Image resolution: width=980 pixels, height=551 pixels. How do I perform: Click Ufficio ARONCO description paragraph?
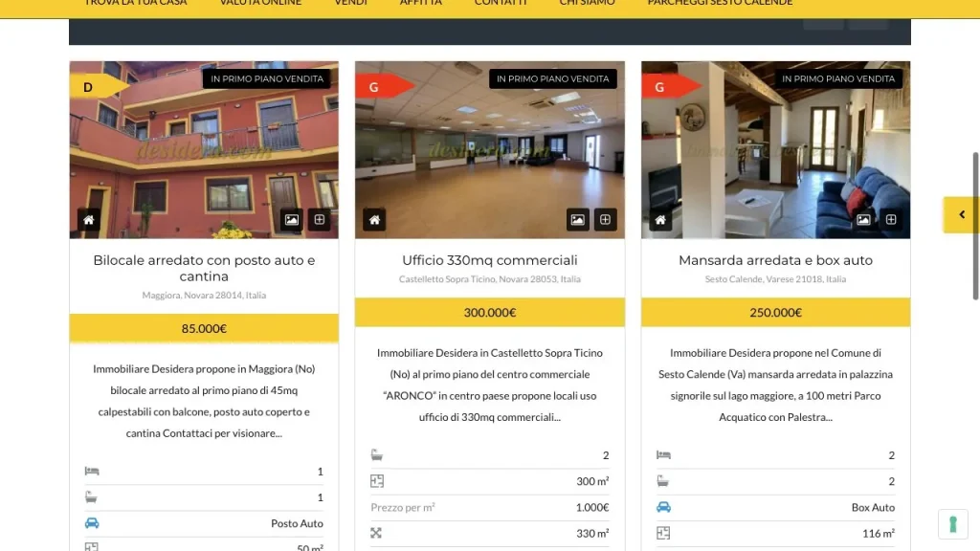[490, 385]
